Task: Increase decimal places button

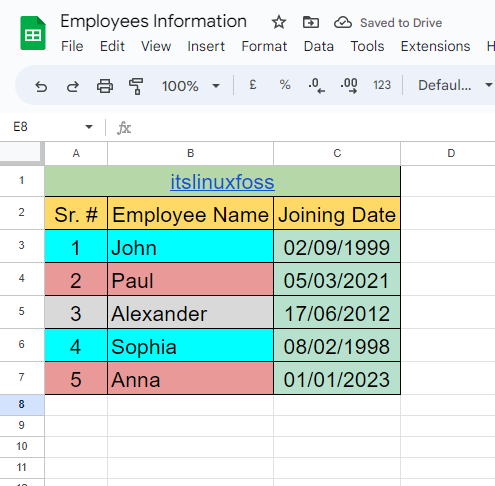Action: pyautogui.click(x=349, y=86)
